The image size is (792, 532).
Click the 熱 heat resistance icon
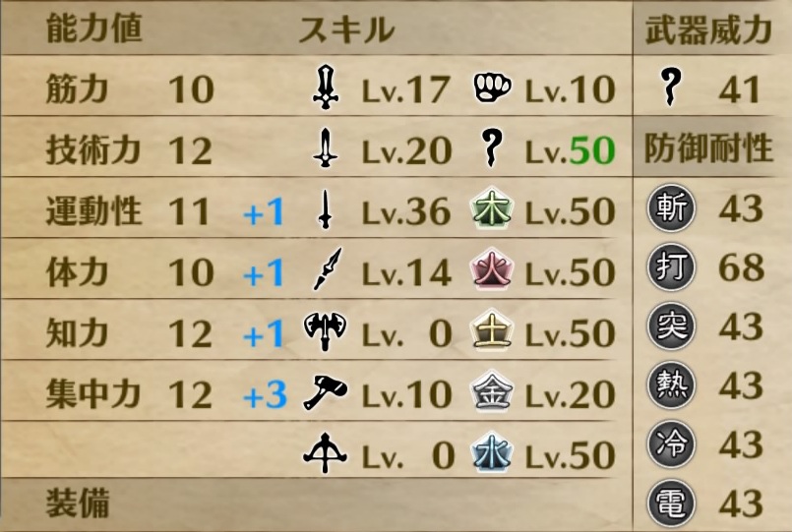click(672, 385)
